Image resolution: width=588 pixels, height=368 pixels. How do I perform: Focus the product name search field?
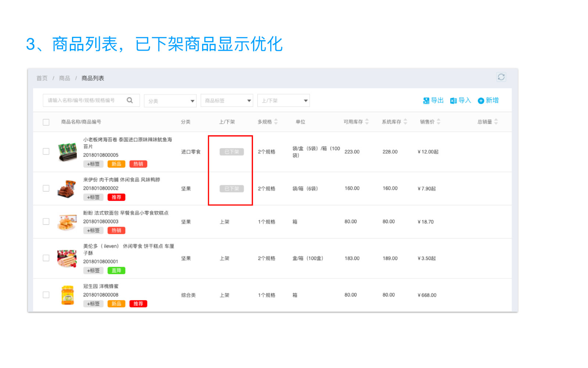click(85, 100)
